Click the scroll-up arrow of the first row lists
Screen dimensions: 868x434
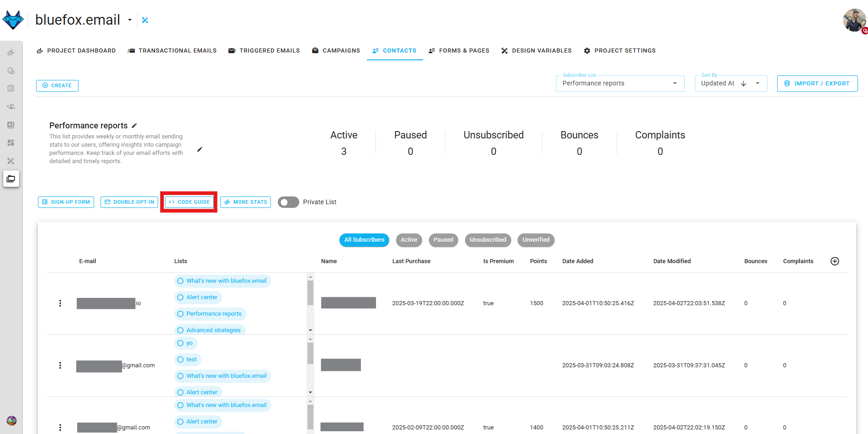click(x=310, y=277)
